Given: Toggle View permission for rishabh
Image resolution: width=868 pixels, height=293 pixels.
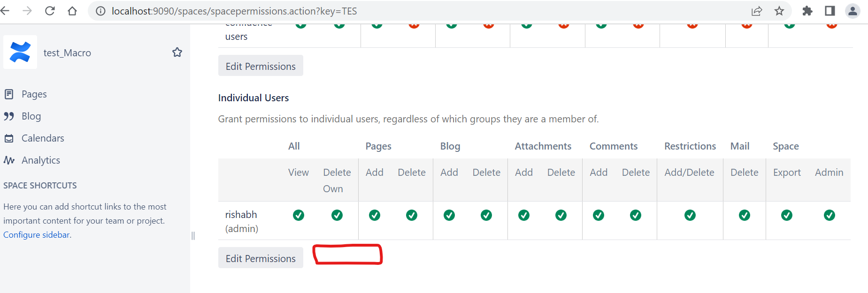Looking at the screenshot, I should pyautogui.click(x=299, y=215).
